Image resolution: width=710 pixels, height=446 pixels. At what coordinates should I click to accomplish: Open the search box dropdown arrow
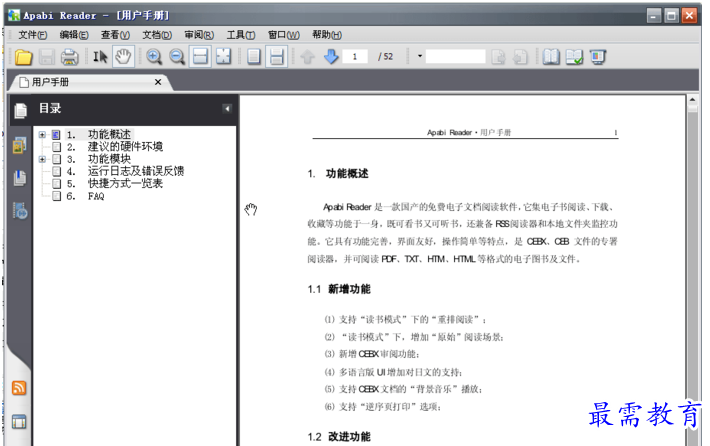pyautogui.click(x=420, y=56)
